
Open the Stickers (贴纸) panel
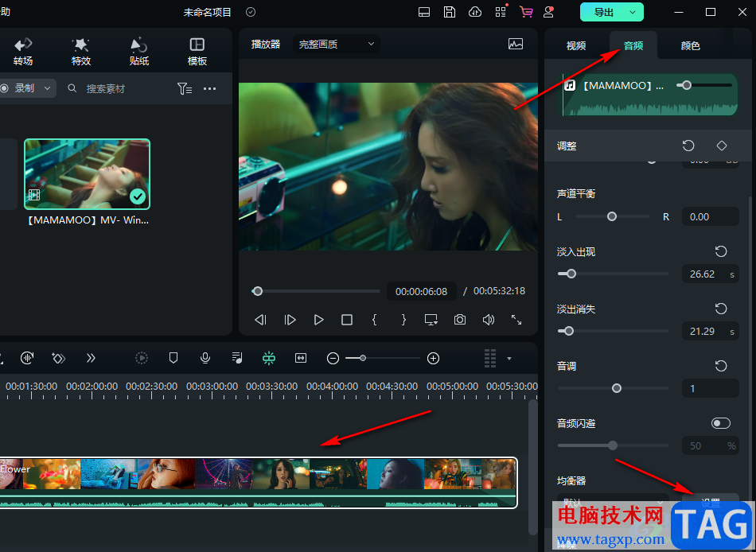(x=138, y=52)
